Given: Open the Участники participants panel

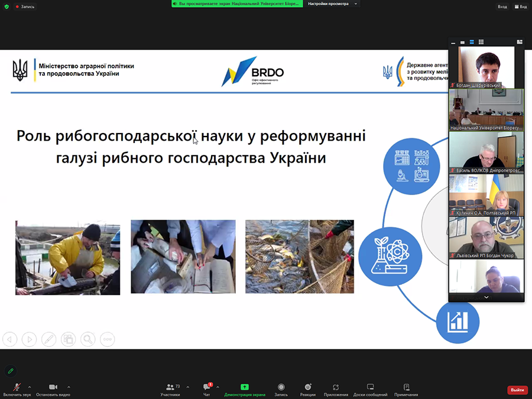Looking at the screenshot, I should pyautogui.click(x=170, y=390).
